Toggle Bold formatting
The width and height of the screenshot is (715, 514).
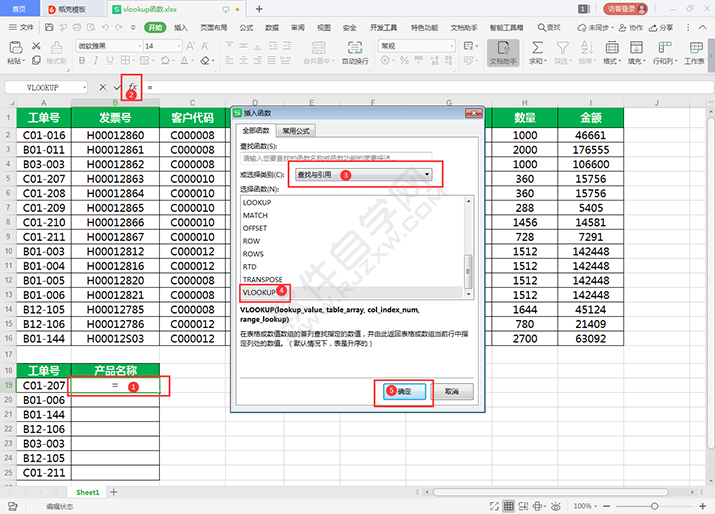(82, 60)
